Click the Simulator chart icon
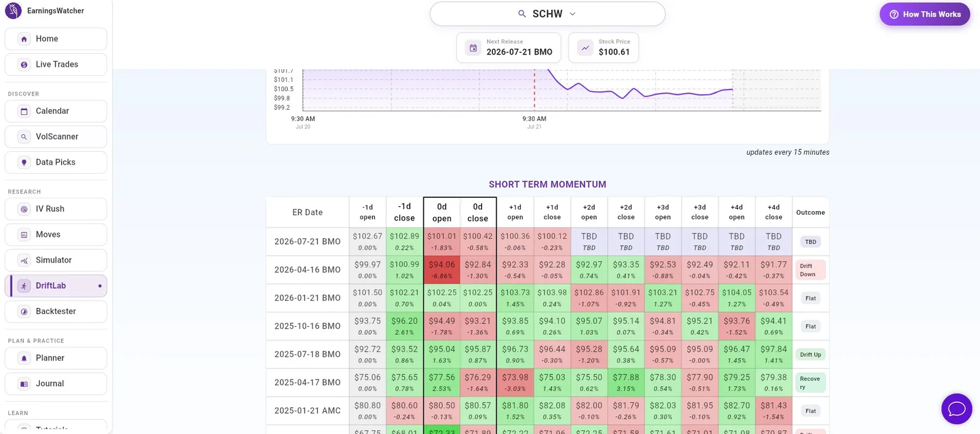This screenshot has width=980, height=434. 24,261
